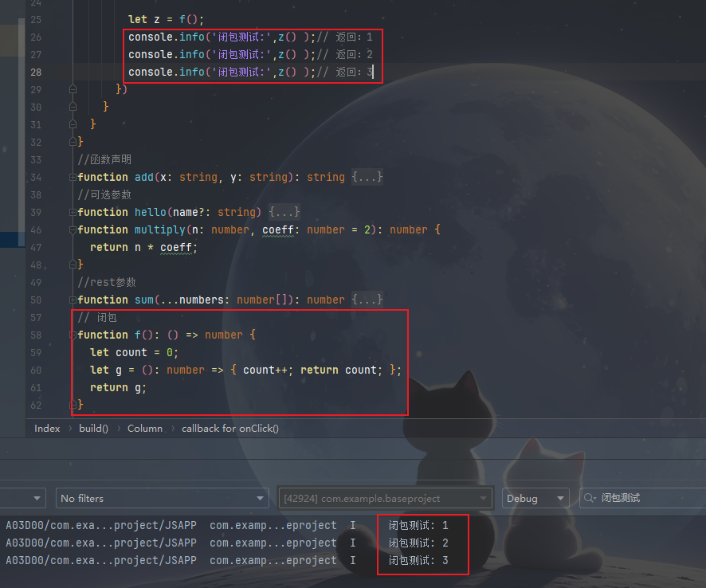Open the Debug log level dropdown
The image size is (706, 588).
535,498
